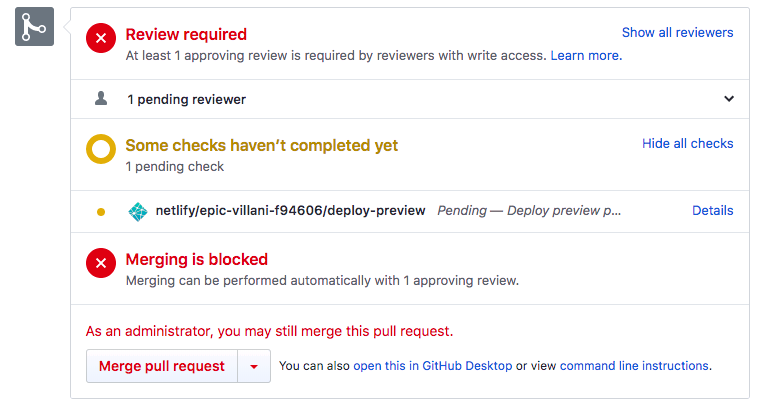Click the red X beside Review required
761x403 pixels.
(x=101, y=40)
